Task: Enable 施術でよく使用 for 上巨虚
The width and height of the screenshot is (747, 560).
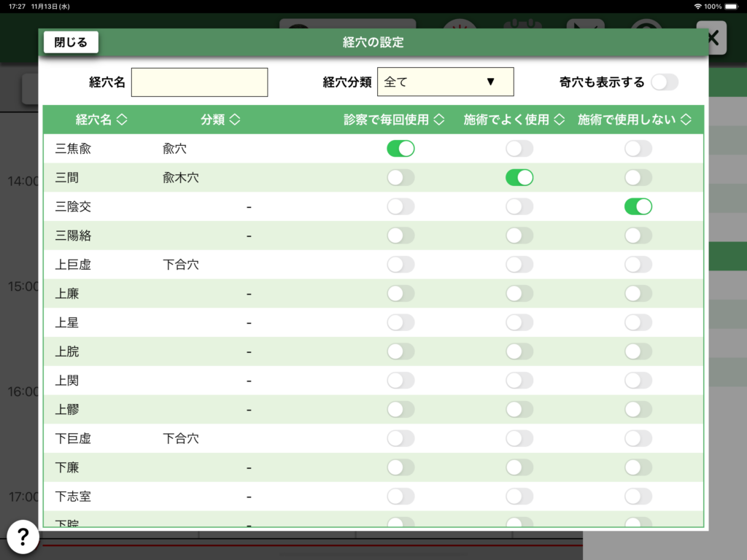Action: click(x=519, y=265)
